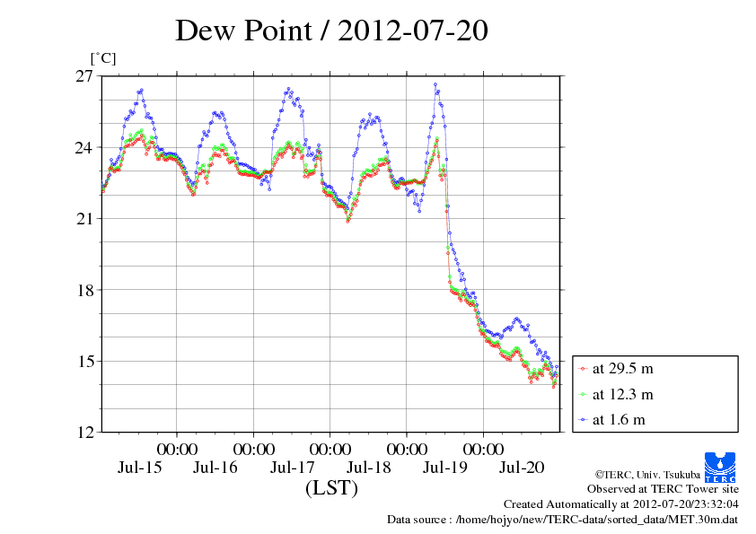Click the "00:00" label above Jul-19
The height and width of the screenshot is (534, 756).
pos(407,449)
